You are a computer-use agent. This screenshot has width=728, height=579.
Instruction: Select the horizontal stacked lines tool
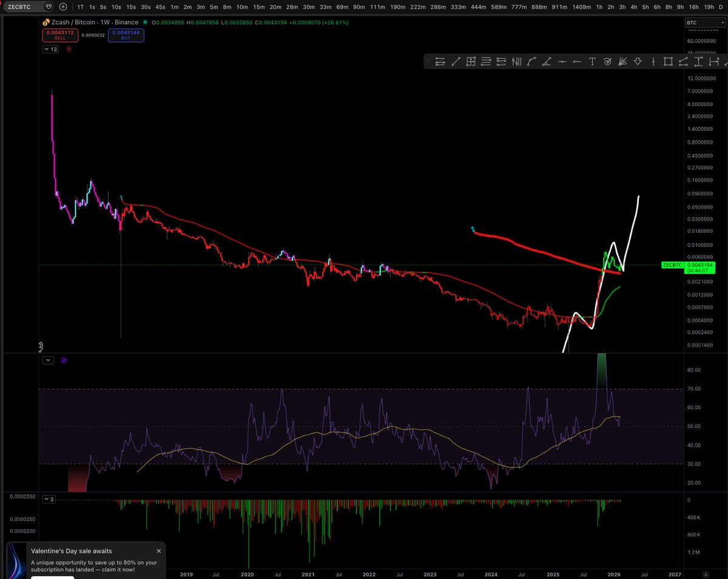(486, 61)
